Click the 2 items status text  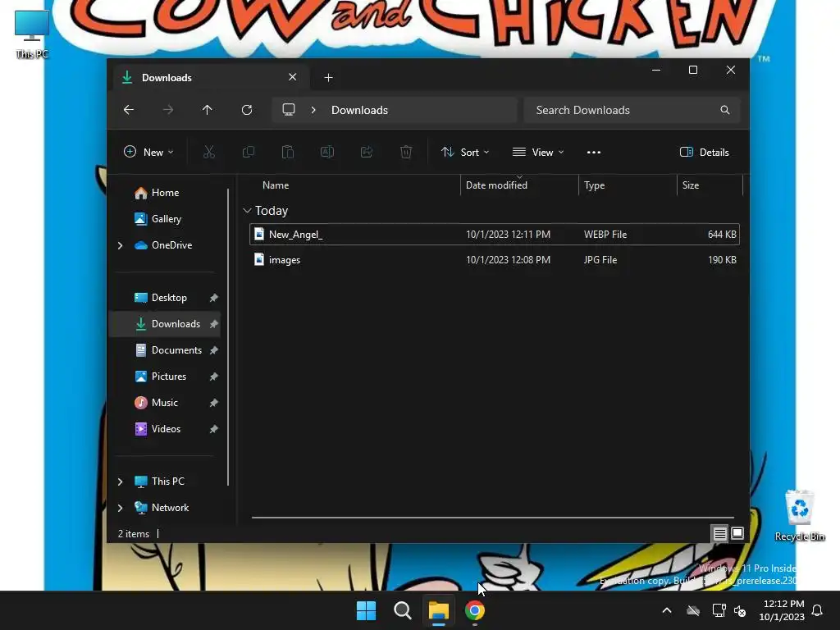click(x=134, y=533)
